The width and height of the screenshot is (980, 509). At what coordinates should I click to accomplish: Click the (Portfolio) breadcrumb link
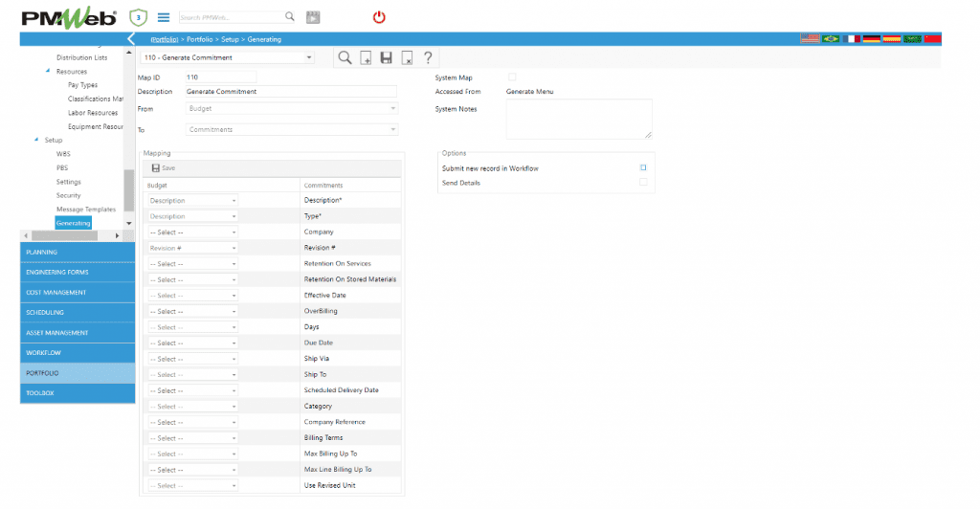165,39
